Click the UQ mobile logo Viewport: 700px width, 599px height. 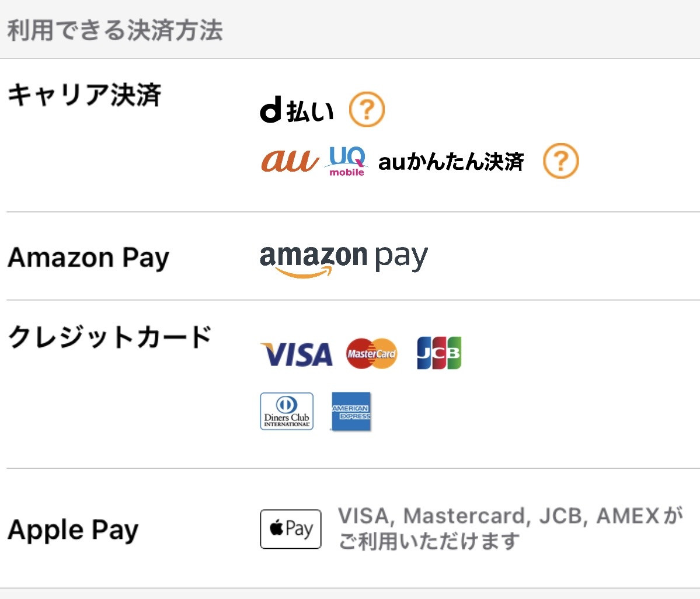point(347,161)
